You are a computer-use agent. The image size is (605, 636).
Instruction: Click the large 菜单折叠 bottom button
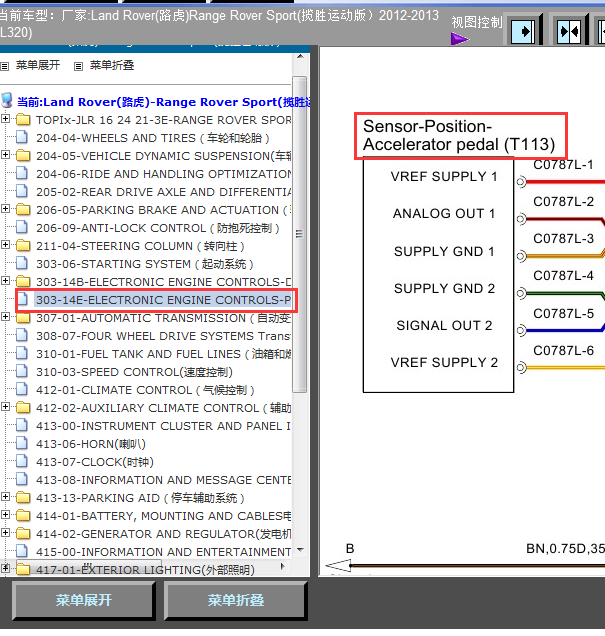tap(236, 600)
